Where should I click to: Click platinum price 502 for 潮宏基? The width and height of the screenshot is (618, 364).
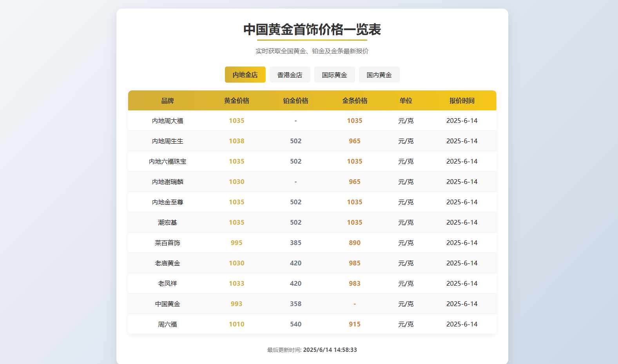coord(296,222)
